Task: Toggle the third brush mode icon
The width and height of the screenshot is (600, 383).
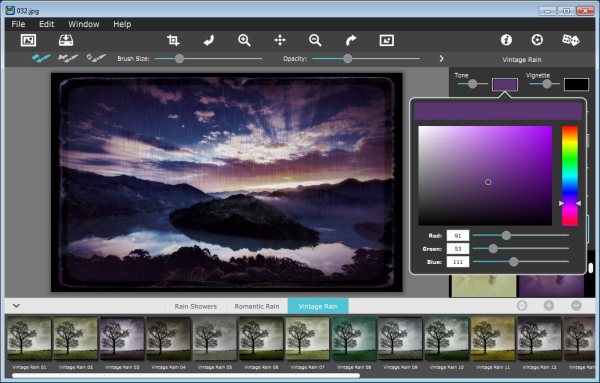Action: pos(96,58)
